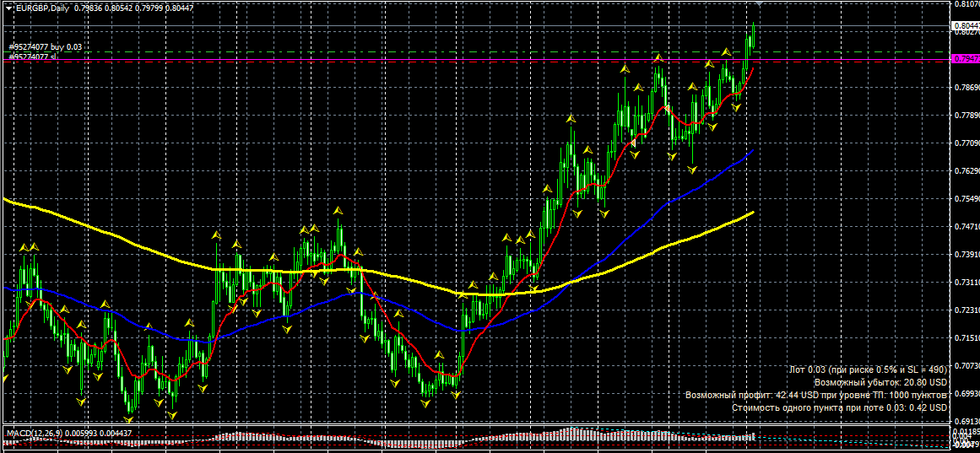Screen dimensions: 980x453
Task: Click the 0.7709 price scale value
Action: coord(966,143)
